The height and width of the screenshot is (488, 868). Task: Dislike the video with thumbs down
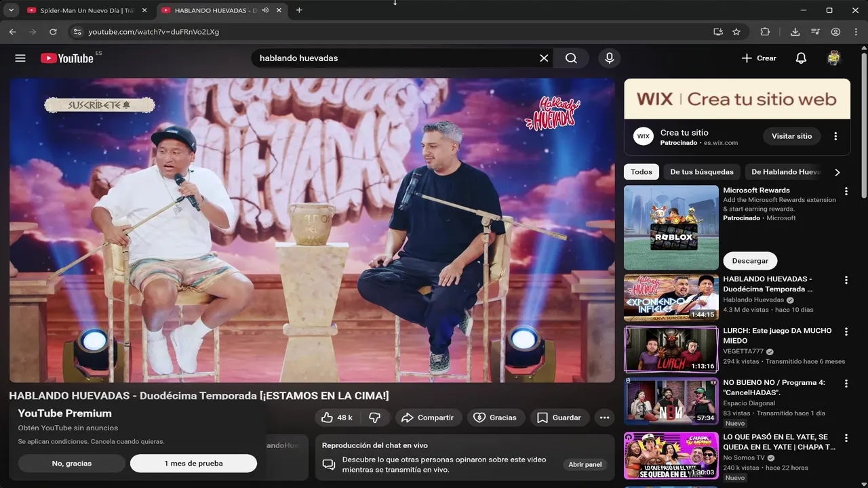374,418
